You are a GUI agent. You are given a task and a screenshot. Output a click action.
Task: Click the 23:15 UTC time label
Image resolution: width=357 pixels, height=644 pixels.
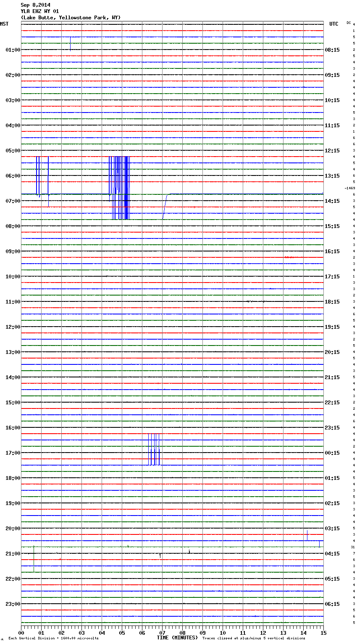pyautogui.click(x=332, y=428)
